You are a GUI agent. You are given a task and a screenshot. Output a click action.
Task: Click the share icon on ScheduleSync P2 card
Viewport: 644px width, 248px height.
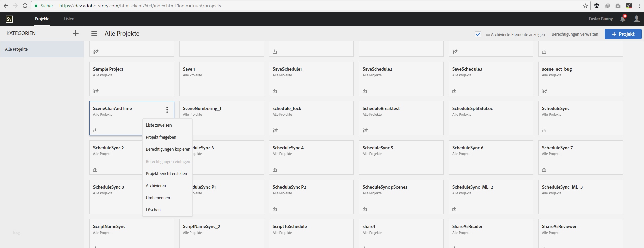coord(275,209)
